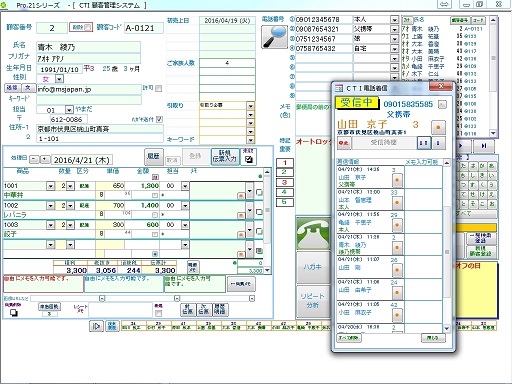The image size is (512, 384).
Task: Click the 履歴 history button
Action: [153, 156]
